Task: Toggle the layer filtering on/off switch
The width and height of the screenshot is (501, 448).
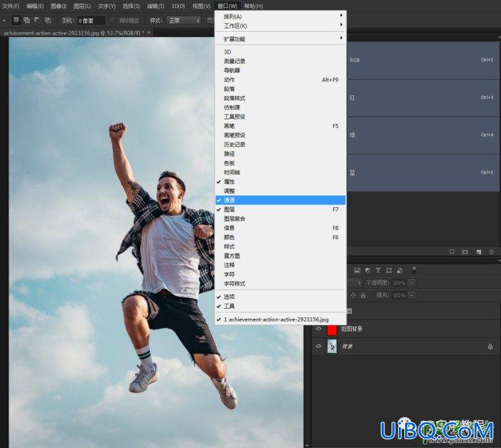Action: [414, 271]
